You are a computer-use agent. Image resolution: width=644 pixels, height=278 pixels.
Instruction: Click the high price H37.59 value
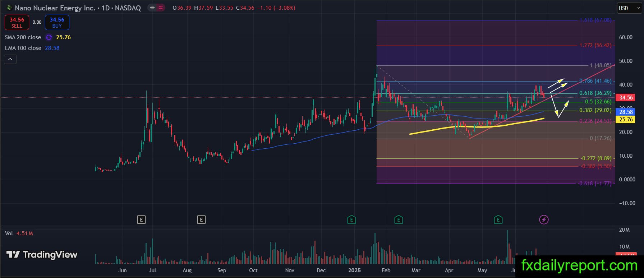click(x=204, y=8)
